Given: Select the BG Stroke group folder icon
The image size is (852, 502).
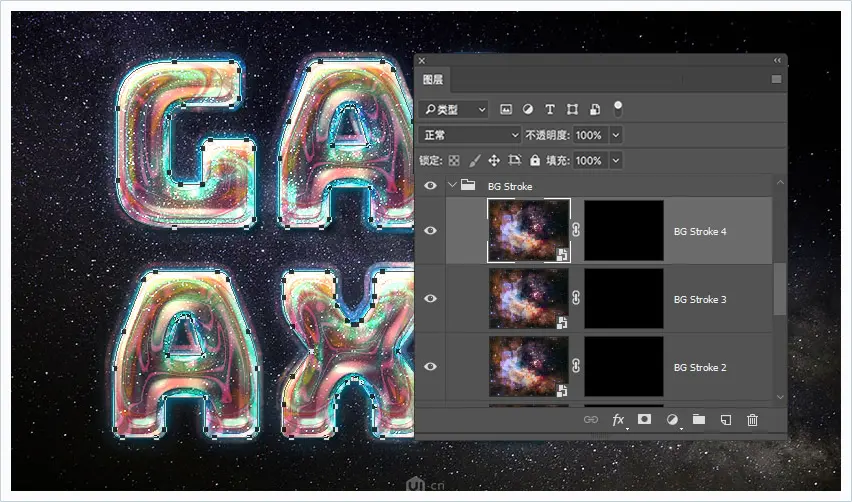Looking at the screenshot, I should tap(468, 185).
